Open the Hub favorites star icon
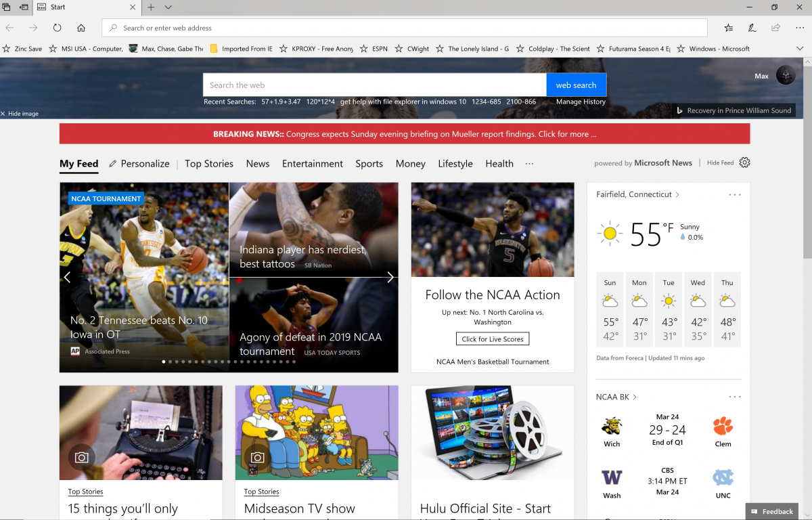This screenshot has height=520, width=812. [x=728, y=28]
